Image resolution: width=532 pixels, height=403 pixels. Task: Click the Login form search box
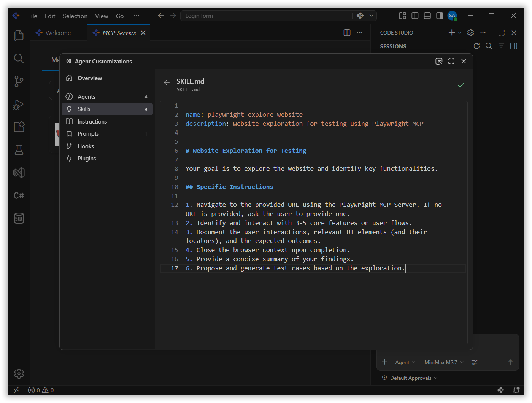[x=266, y=16]
